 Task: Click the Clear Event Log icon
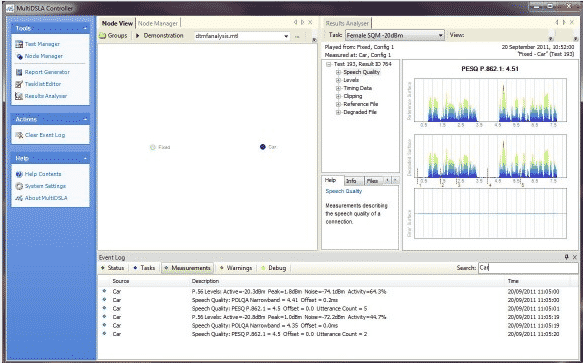[19, 135]
